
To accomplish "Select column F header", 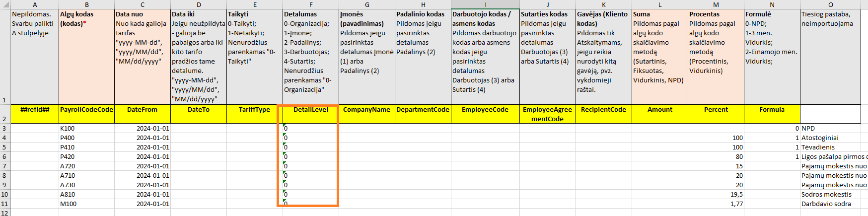I will (311, 4).
